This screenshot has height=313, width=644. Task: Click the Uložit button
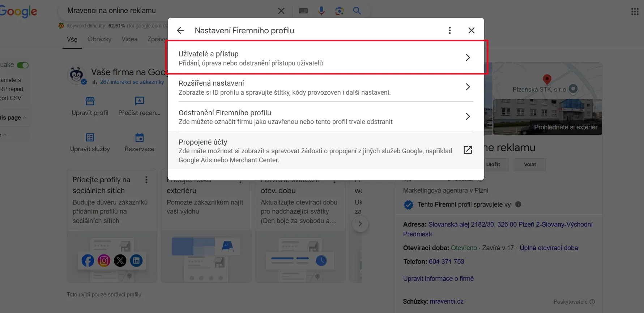pyautogui.click(x=493, y=164)
